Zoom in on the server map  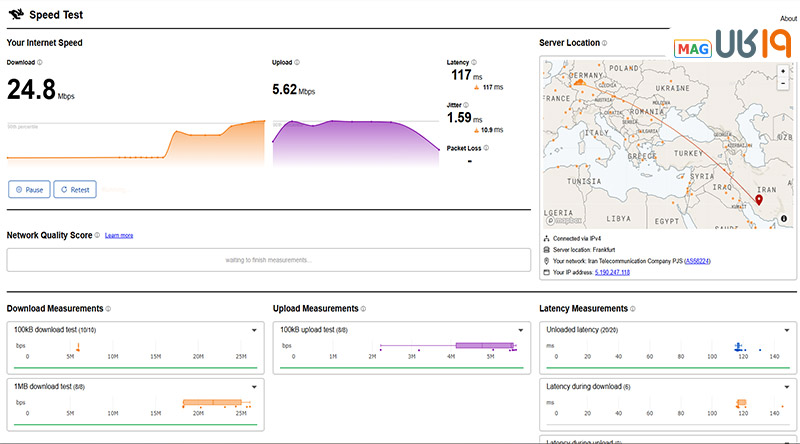pos(782,71)
